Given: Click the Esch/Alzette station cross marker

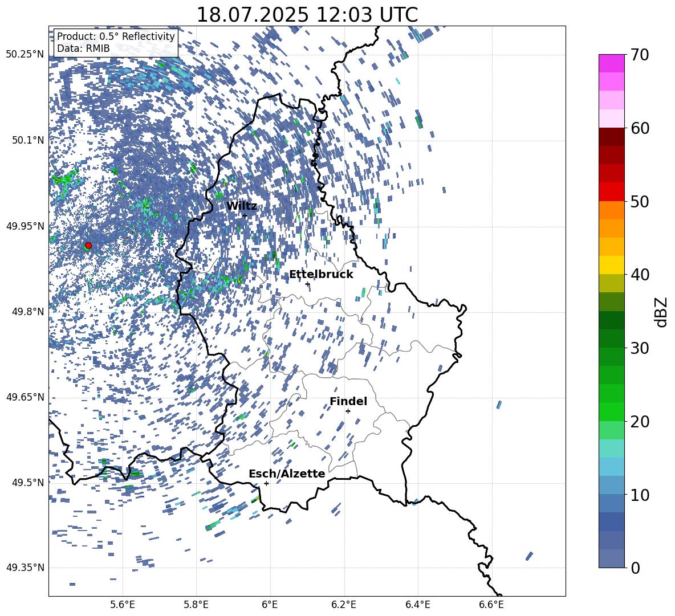Looking at the screenshot, I should point(266,483).
